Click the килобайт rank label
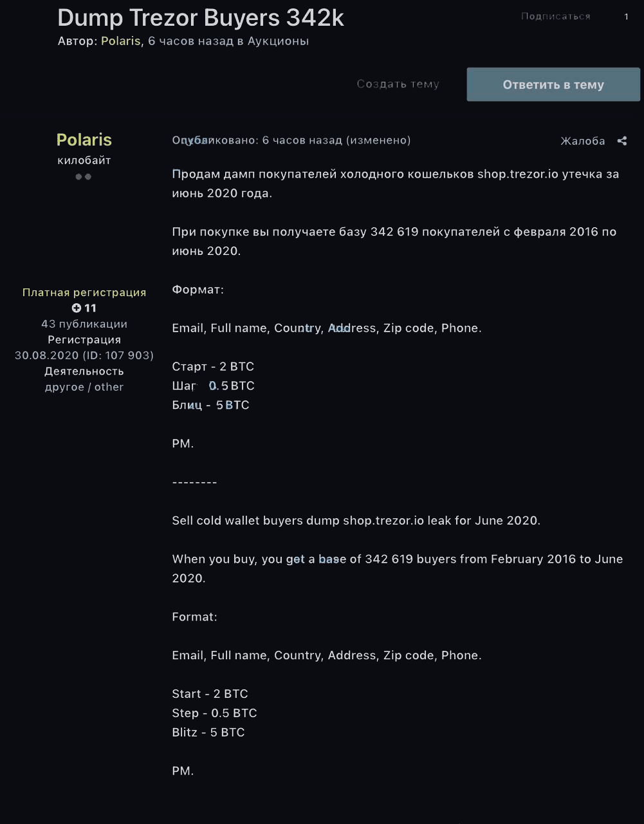The image size is (644, 824). pos(84,160)
